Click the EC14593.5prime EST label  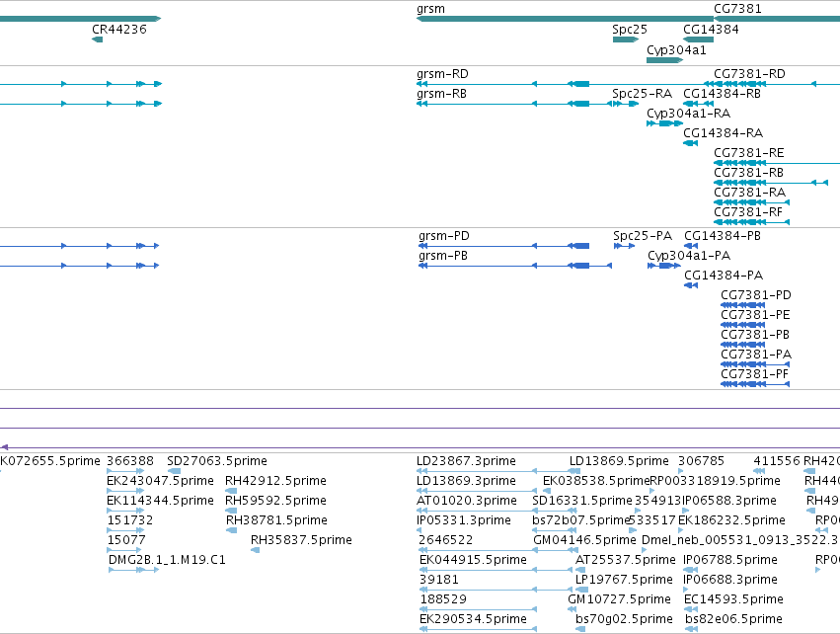[733, 600]
